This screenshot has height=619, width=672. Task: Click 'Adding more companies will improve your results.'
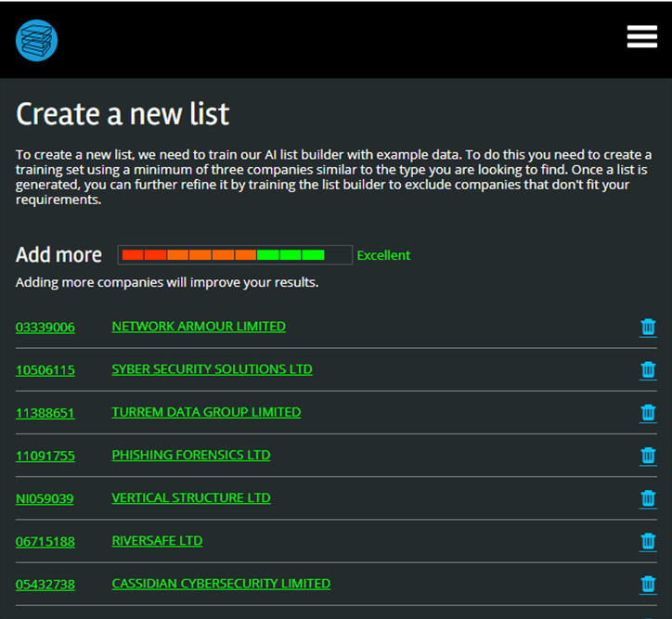tap(167, 282)
